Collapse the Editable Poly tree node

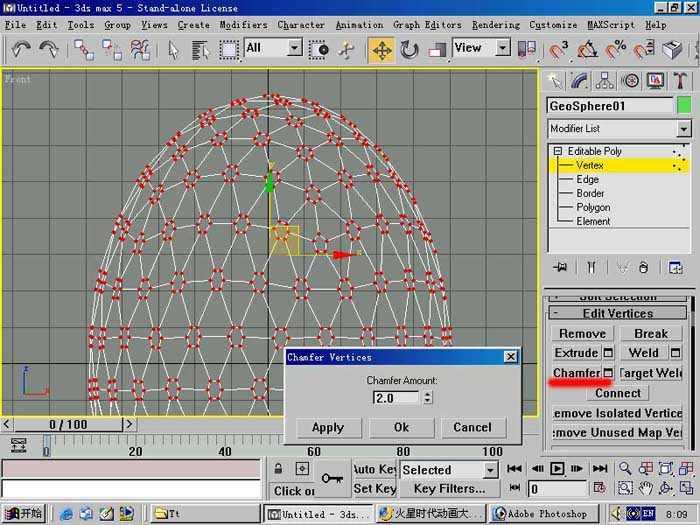[558, 151]
